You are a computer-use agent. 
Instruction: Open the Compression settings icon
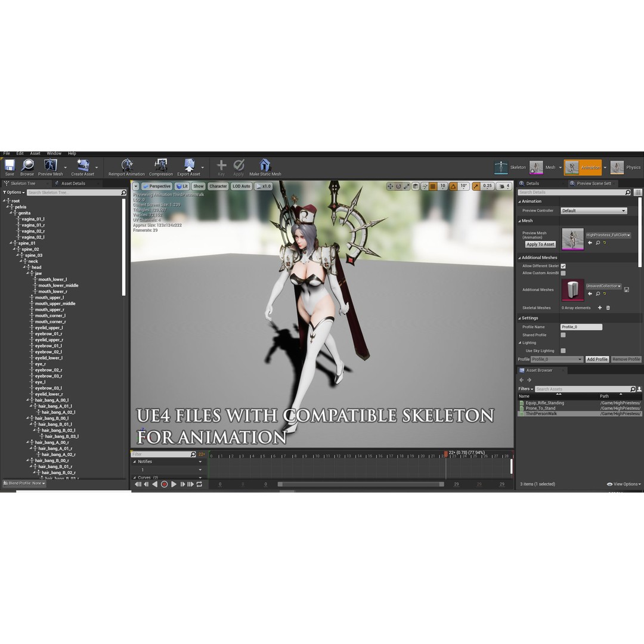coord(160,165)
